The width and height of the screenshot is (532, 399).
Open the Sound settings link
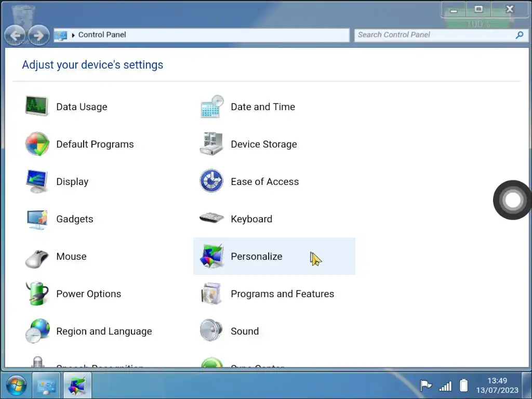tap(245, 331)
